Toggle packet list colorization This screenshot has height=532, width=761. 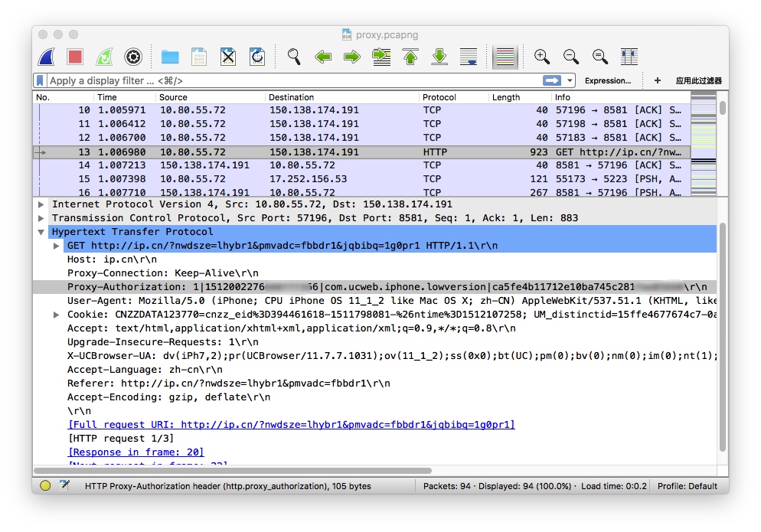tap(504, 57)
